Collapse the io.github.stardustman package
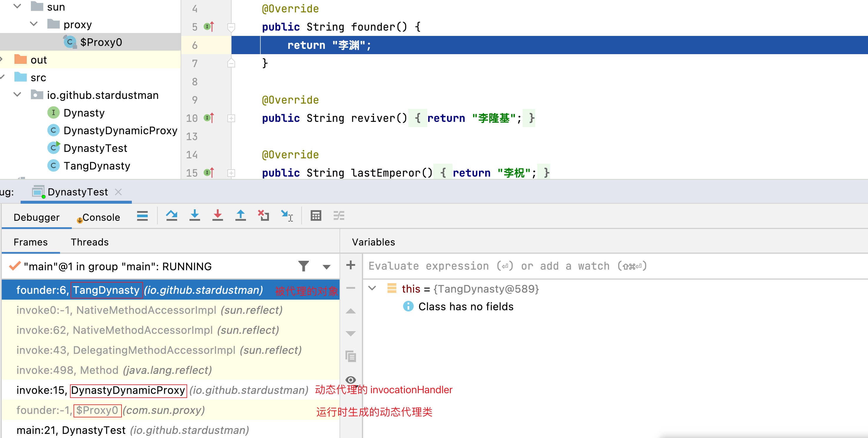The image size is (868, 438). coord(18,95)
